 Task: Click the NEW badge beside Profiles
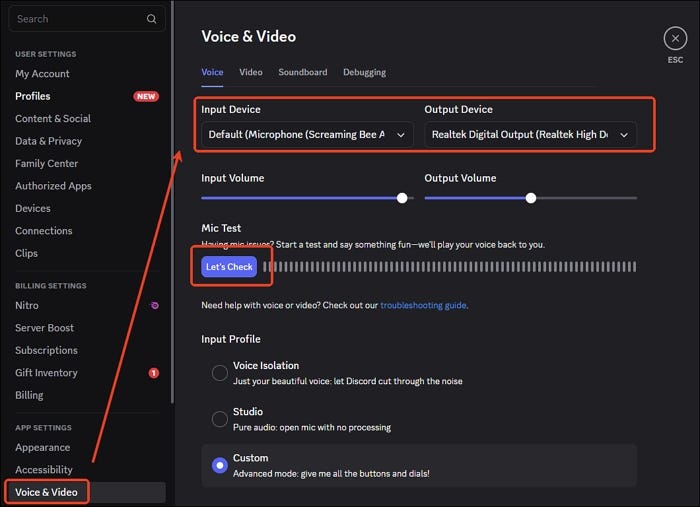[146, 96]
